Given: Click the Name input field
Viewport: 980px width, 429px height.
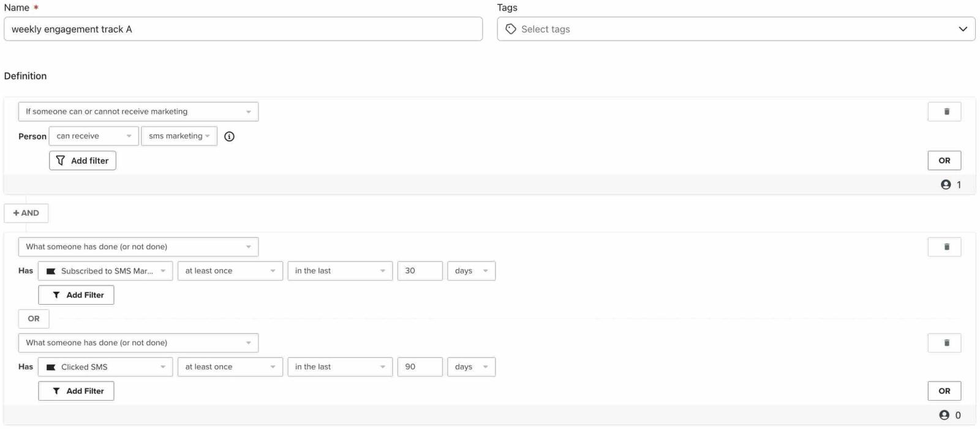Looking at the screenshot, I should click(243, 29).
